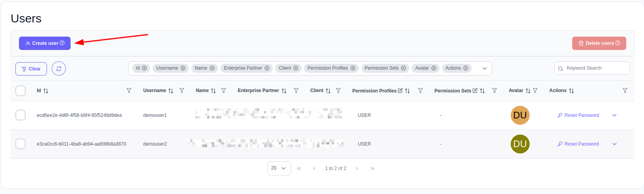The height and width of the screenshot is (194, 644).
Task: Check the box for demouser2 row
Action: pyautogui.click(x=21, y=144)
